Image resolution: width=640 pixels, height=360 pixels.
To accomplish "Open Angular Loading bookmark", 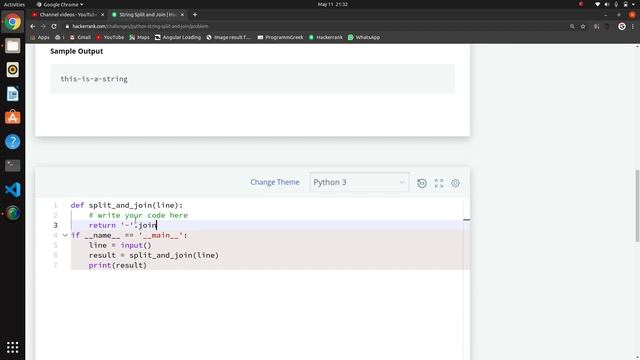I will 178,37.
